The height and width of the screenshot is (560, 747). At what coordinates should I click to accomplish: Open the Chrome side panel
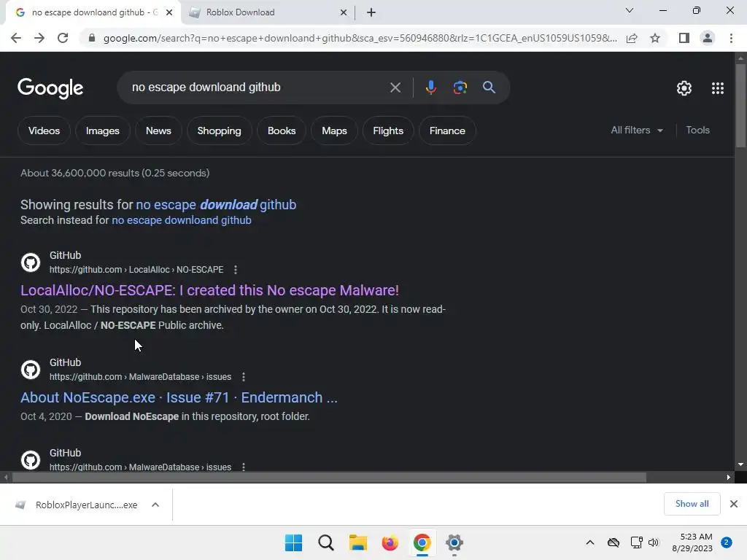point(684,38)
